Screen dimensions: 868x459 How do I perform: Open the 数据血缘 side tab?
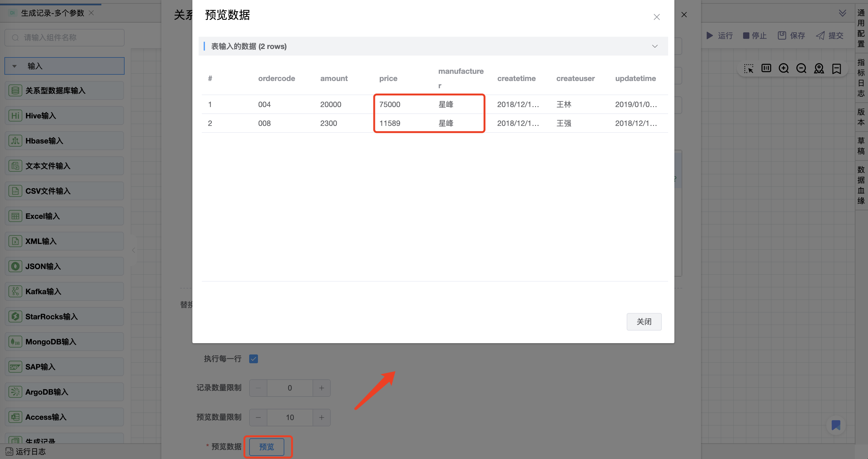[x=861, y=185]
